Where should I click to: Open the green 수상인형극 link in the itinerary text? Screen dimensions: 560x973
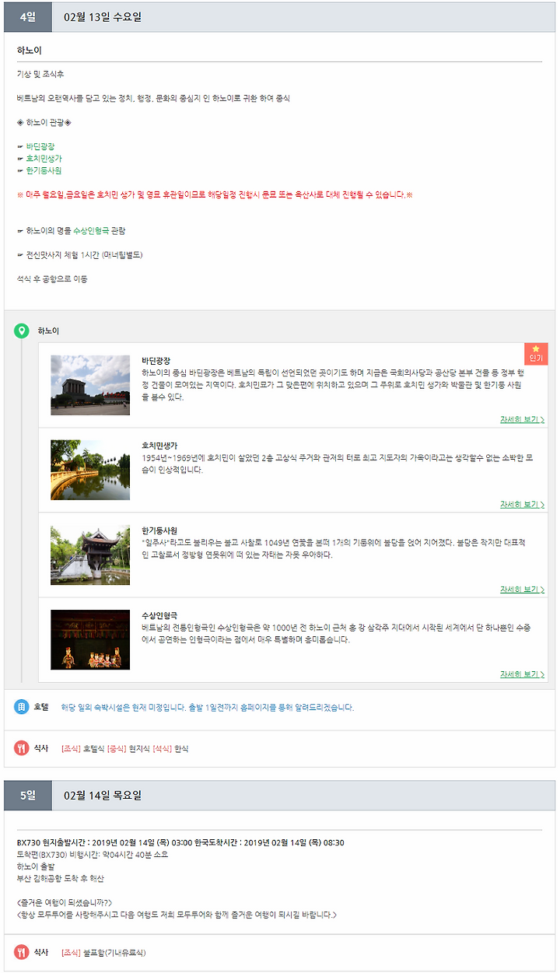pos(91,231)
